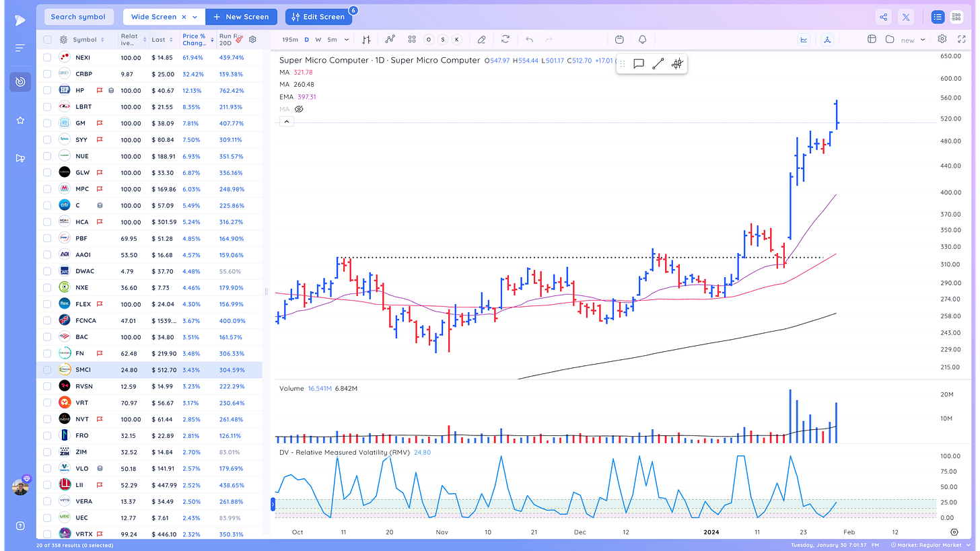The image size is (980, 551).
Task: Select the 5m timeframe
Action: [x=332, y=40]
